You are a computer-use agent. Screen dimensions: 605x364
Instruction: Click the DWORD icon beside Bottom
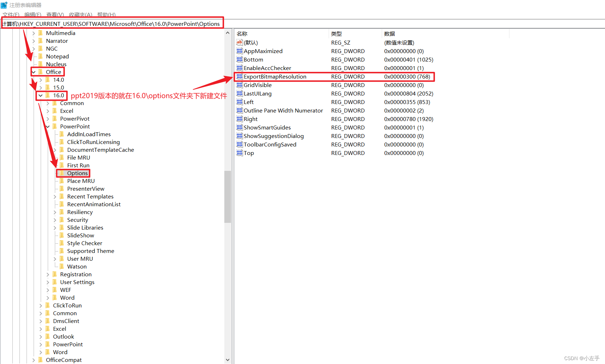click(x=240, y=59)
